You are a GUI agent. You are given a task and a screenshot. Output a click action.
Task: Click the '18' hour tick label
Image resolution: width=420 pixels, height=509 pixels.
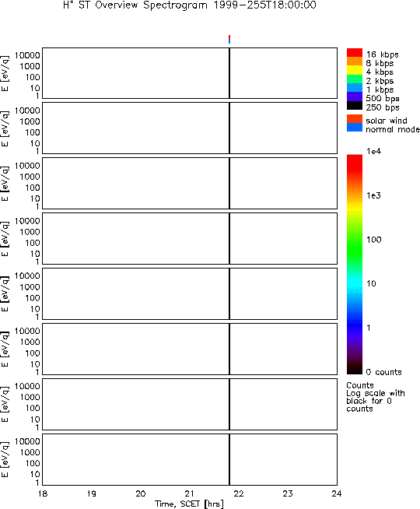click(x=43, y=493)
